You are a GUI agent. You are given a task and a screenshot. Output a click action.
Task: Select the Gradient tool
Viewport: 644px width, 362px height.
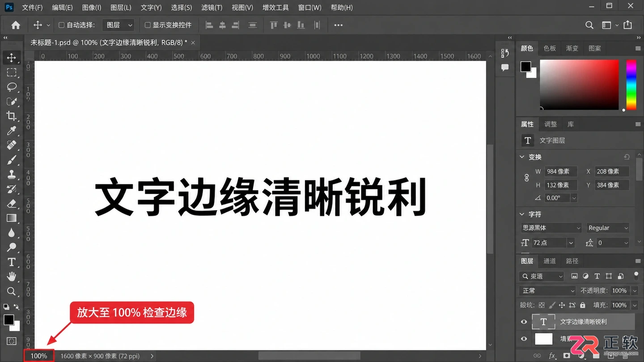[x=12, y=218]
